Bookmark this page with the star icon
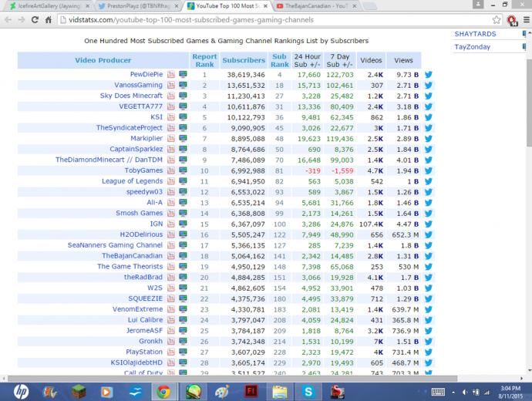Viewport: 532px width, 401px height. tap(497, 20)
